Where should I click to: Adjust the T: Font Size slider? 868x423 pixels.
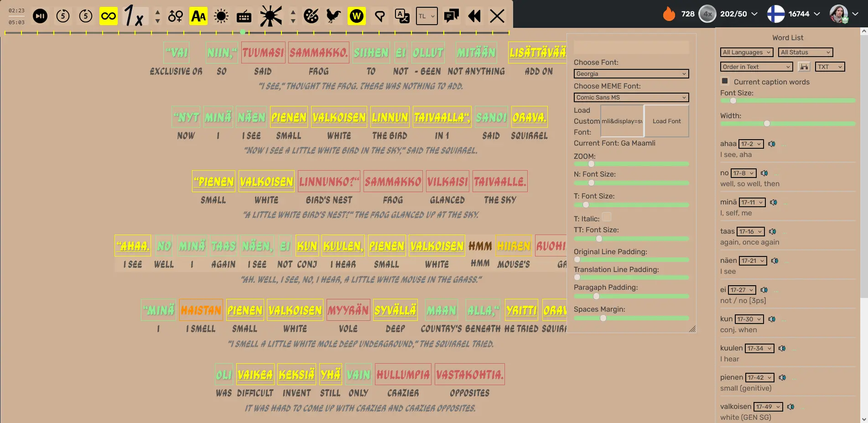[x=631, y=205]
